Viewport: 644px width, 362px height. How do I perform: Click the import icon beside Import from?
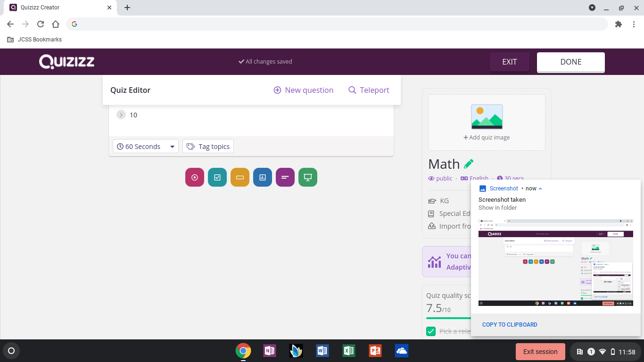(431, 226)
